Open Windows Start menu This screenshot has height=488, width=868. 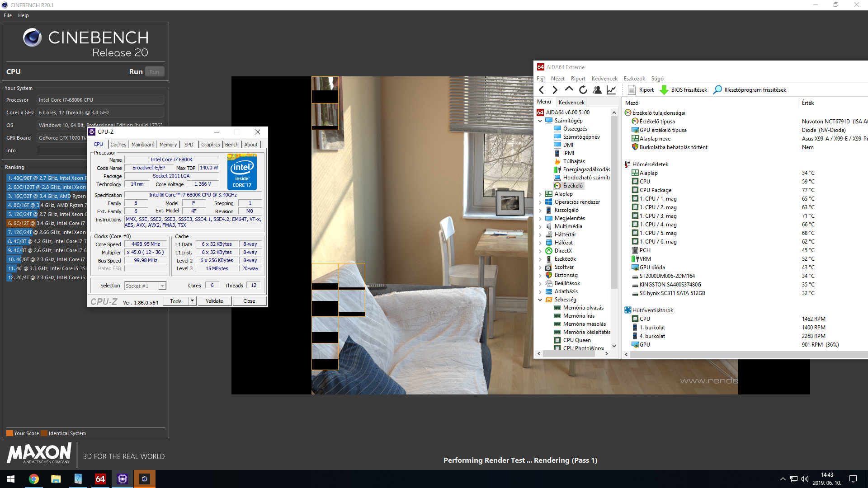click(11, 479)
